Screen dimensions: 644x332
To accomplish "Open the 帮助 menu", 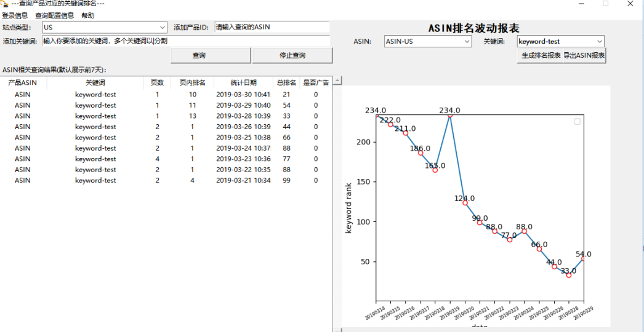I will [88, 15].
